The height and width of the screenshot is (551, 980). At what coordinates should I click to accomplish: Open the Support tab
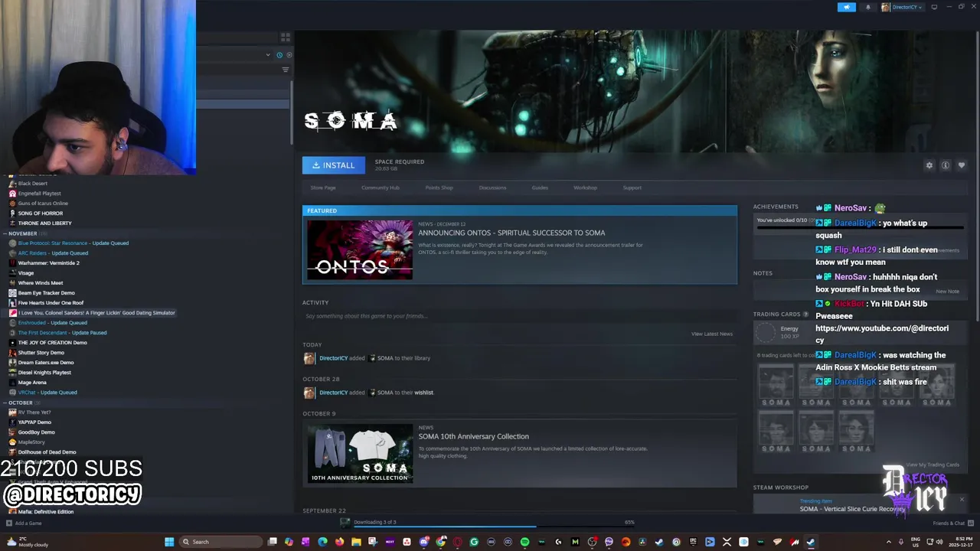[x=632, y=187]
